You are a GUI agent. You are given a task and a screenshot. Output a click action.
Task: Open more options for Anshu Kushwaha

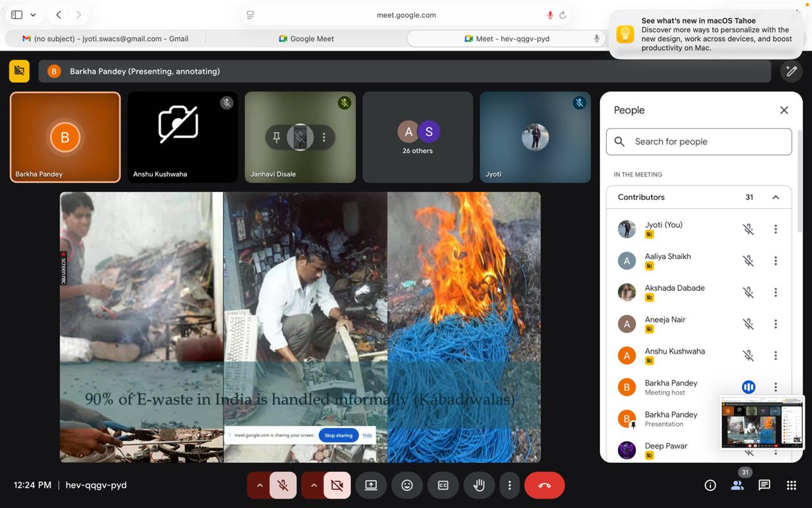(x=775, y=356)
